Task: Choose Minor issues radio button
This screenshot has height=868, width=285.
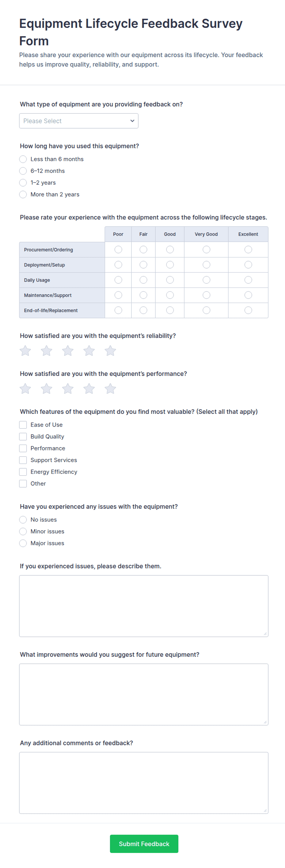Action: tap(23, 531)
